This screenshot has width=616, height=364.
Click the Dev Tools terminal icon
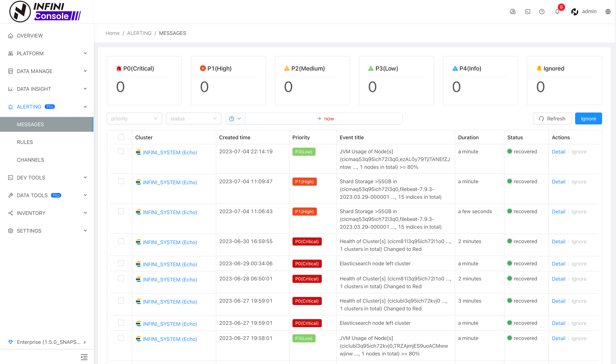[x=11, y=178]
